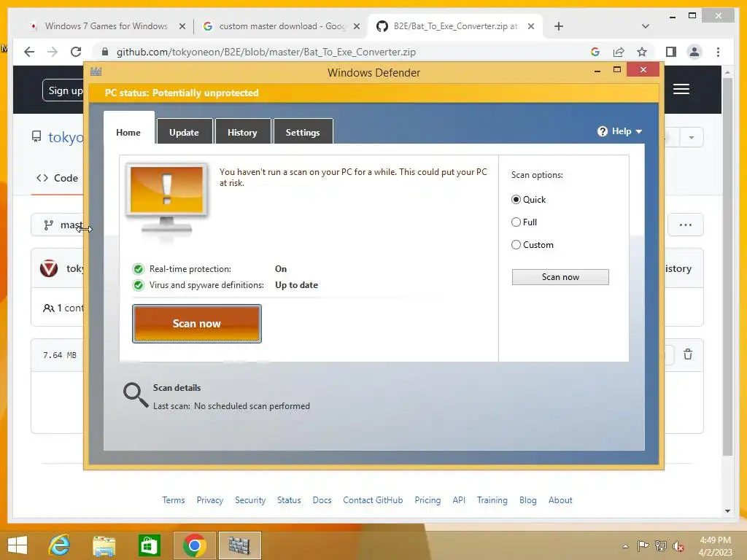Show hidden system tray icons

click(625, 546)
